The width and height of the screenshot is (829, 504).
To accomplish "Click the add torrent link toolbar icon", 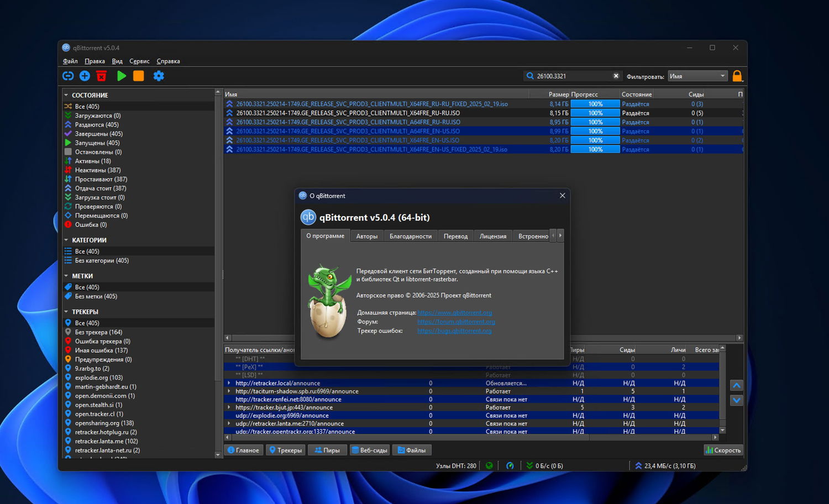I will [68, 76].
